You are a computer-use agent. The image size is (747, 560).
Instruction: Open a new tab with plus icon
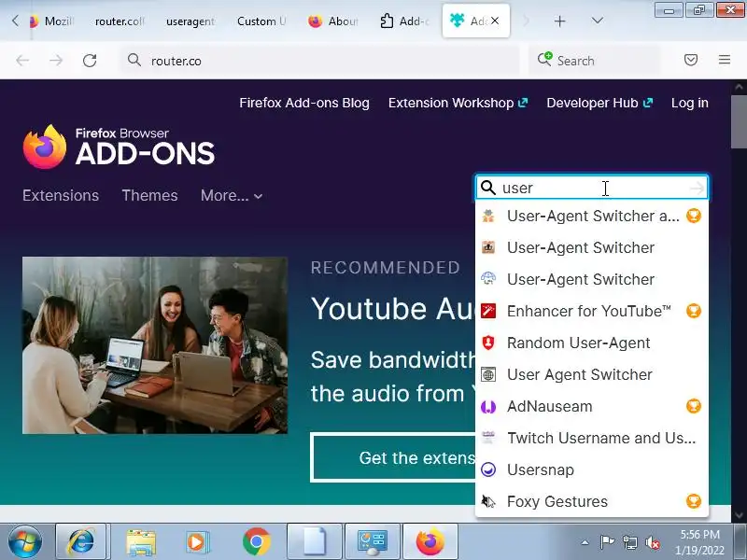[x=559, y=21]
